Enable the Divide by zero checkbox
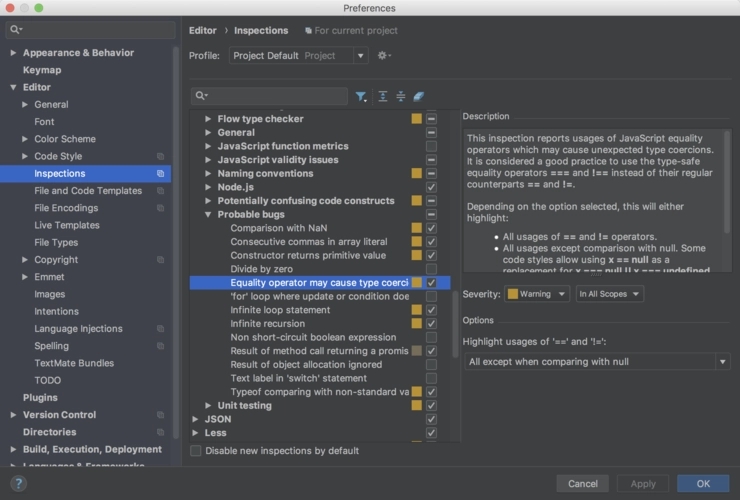Image resolution: width=740 pixels, height=500 pixels. tap(431, 269)
